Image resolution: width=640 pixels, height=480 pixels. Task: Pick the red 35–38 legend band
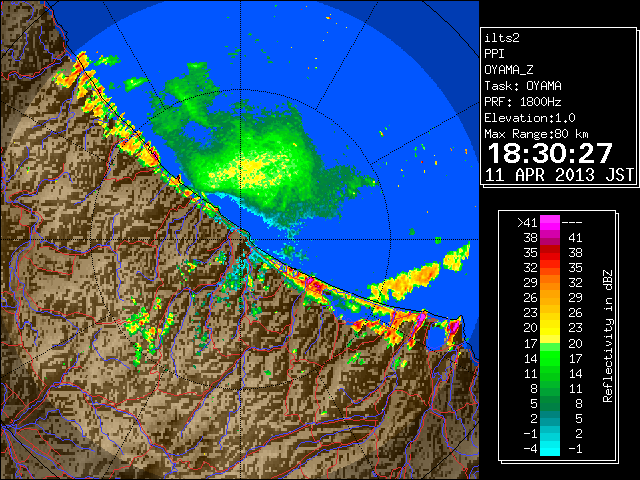550,253
